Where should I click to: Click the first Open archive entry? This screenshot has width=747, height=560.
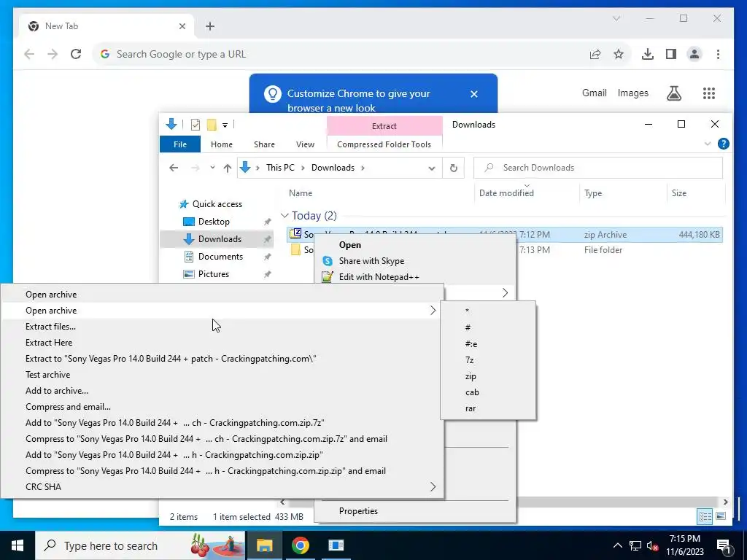[222, 295]
